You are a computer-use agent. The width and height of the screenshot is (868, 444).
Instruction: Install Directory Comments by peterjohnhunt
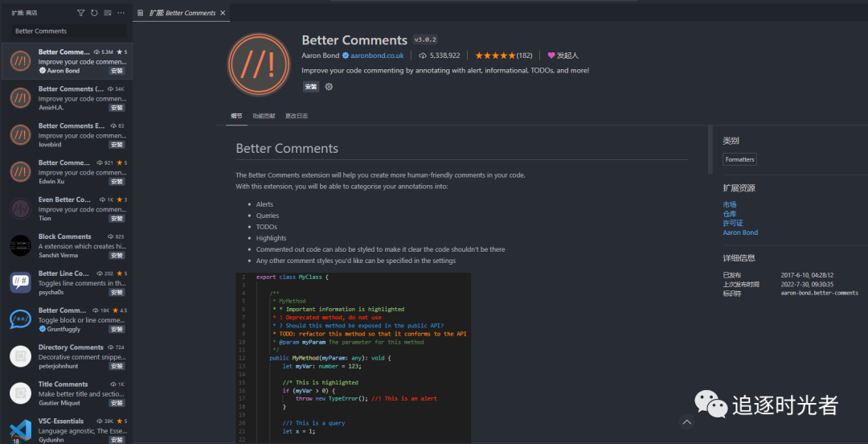tap(117, 367)
